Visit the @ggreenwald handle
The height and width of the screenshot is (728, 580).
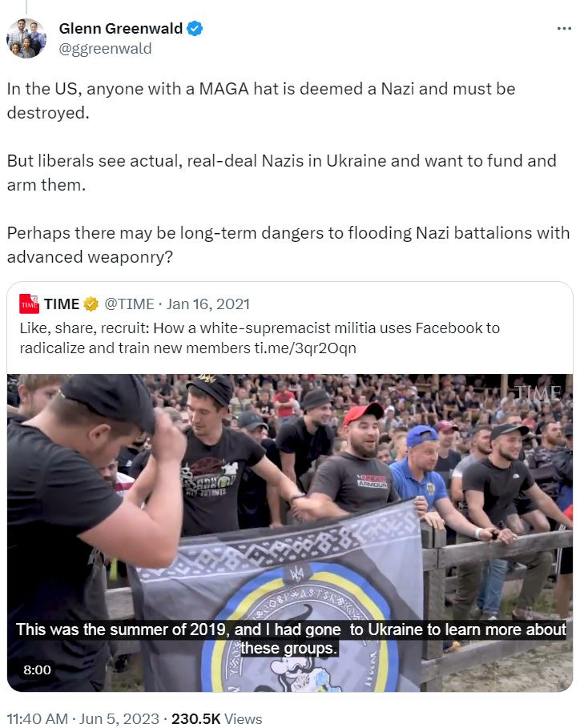pyautogui.click(x=106, y=49)
